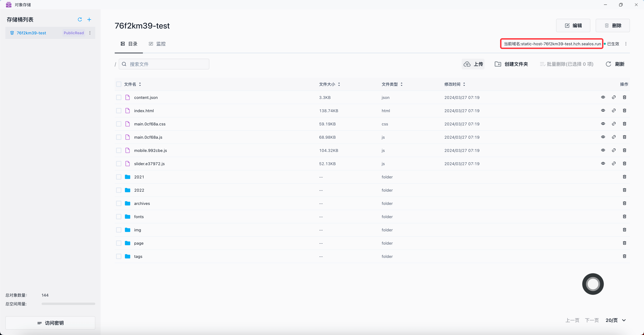644x335 pixels.
Task: Click the 下一页 pagination link
Action: (592, 320)
